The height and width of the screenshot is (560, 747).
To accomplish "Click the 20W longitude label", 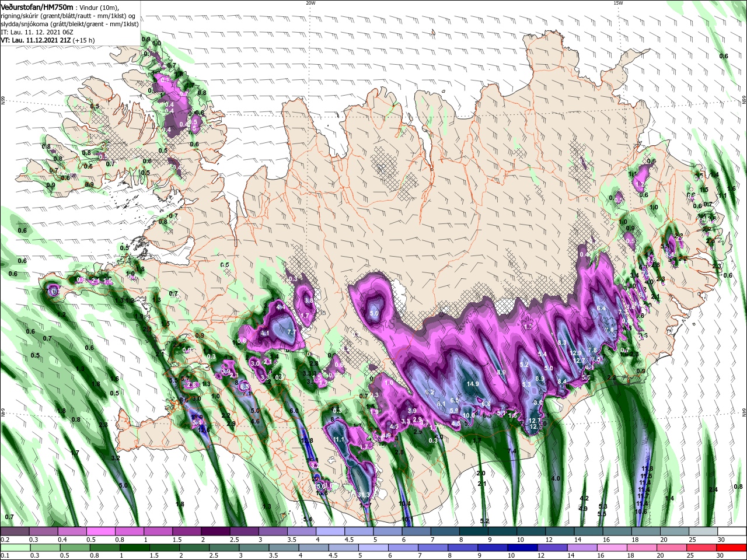I will [310, 3].
